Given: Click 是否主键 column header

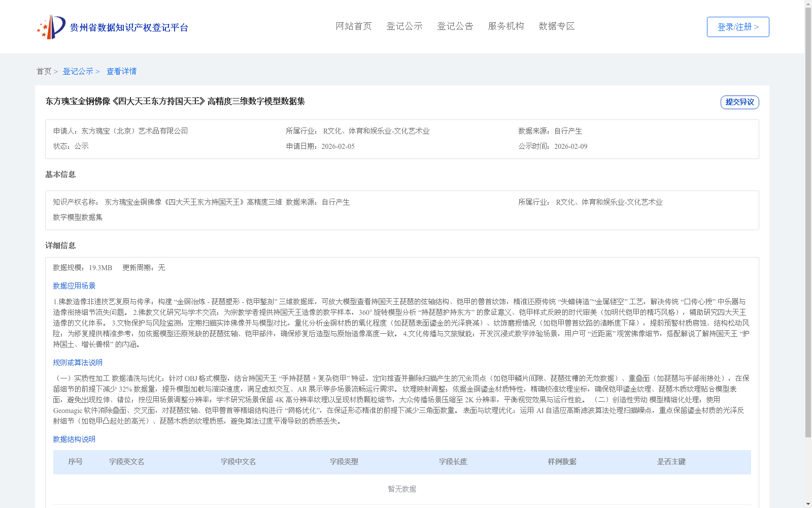Looking at the screenshot, I should [x=671, y=462].
